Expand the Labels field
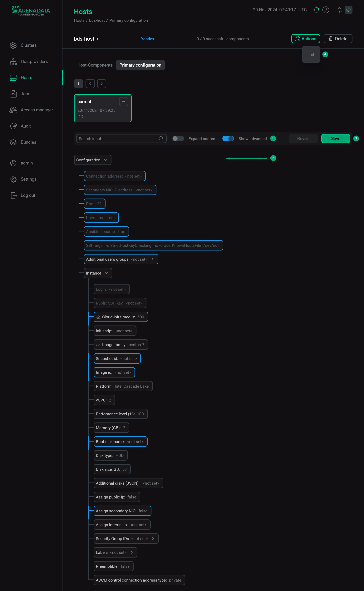The height and width of the screenshot is (591, 364). click(132, 553)
